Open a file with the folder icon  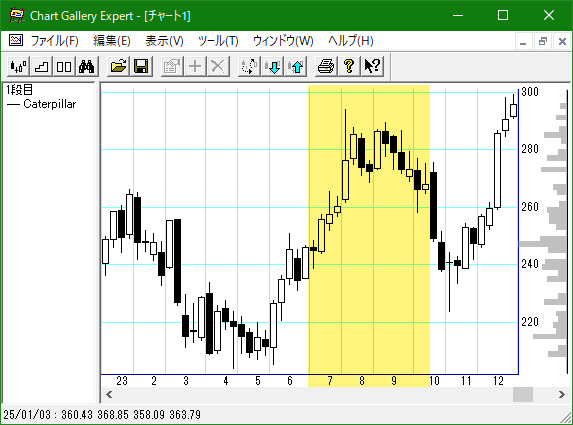tap(118, 67)
